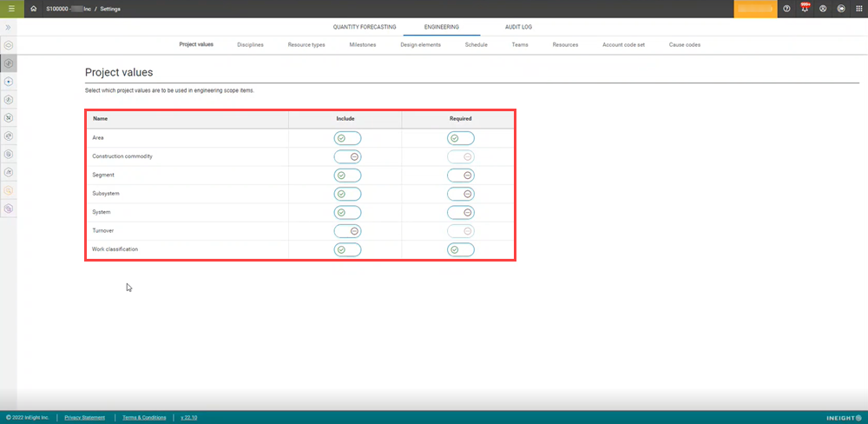Click the Include column header
The height and width of the screenshot is (424, 868).
[x=345, y=119]
